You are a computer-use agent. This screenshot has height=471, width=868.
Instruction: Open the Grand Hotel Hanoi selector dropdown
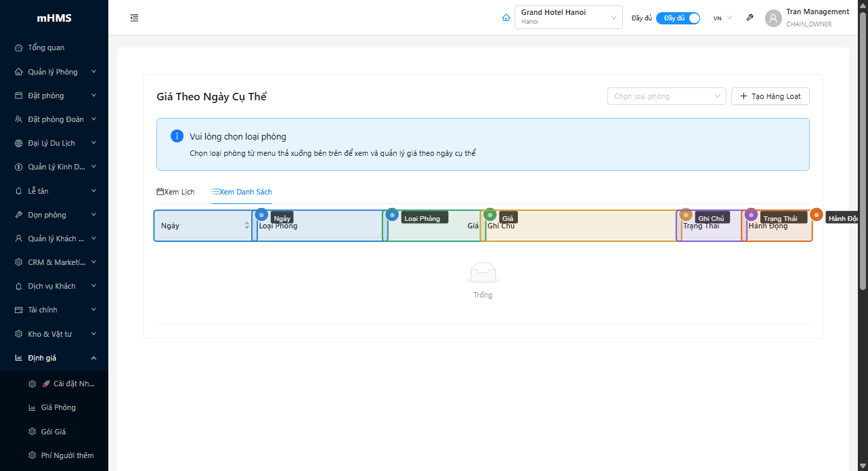pos(568,18)
